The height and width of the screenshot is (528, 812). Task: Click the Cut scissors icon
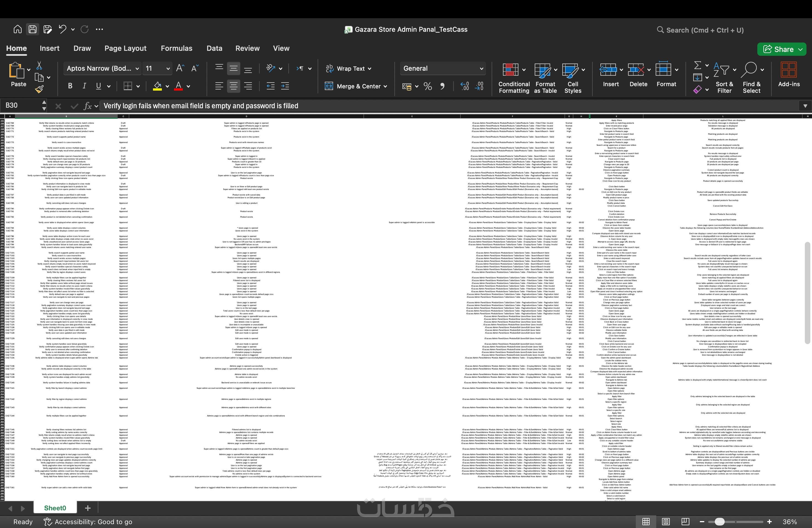(39, 65)
